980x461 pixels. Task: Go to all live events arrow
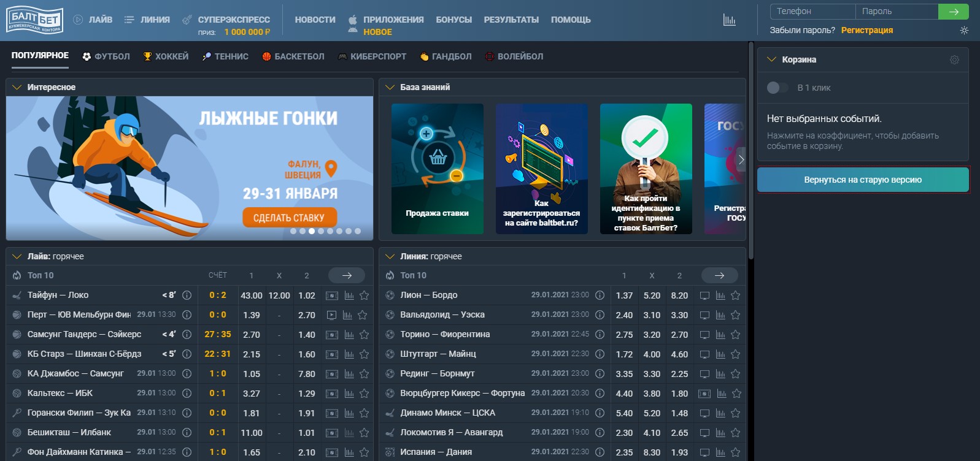(x=347, y=275)
